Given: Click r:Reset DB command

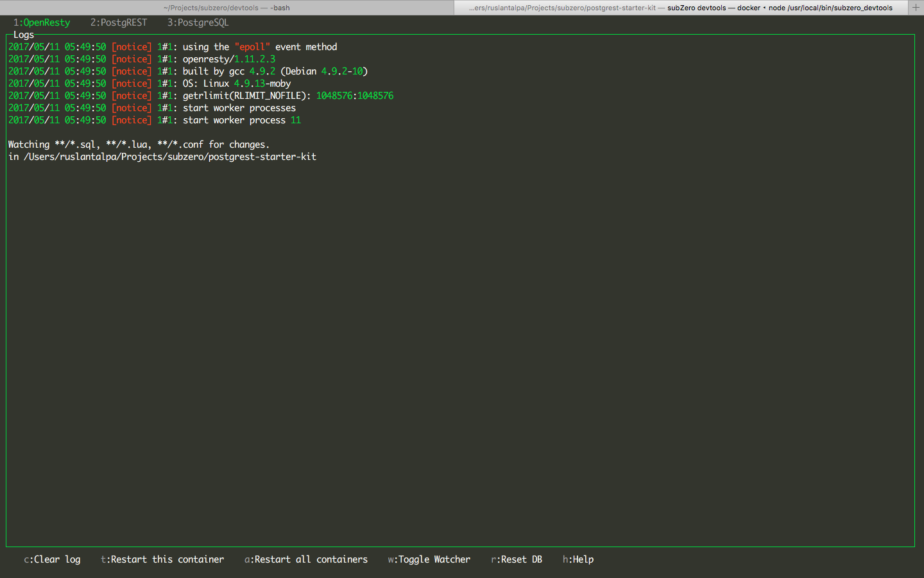Looking at the screenshot, I should [x=517, y=559].
